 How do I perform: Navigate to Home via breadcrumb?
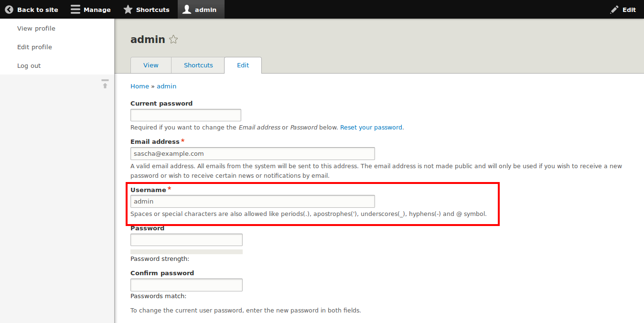click(x=140, y=86)
